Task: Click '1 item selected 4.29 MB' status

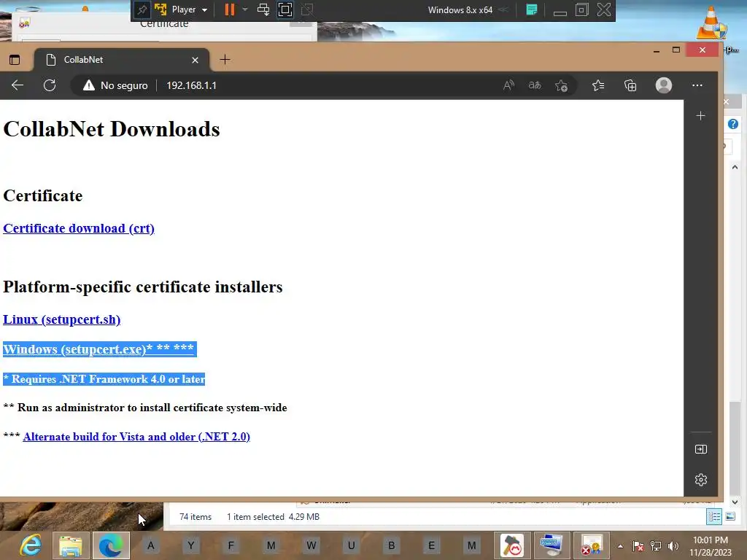Action: point(273,517)
